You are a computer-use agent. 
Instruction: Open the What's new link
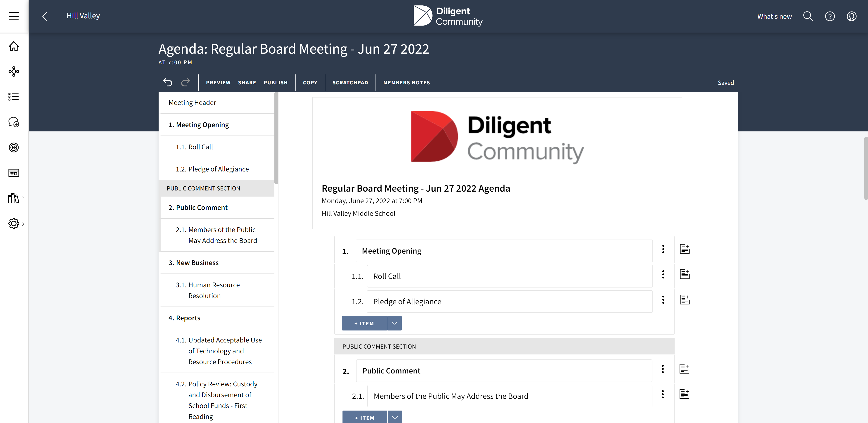coord(774,17)
